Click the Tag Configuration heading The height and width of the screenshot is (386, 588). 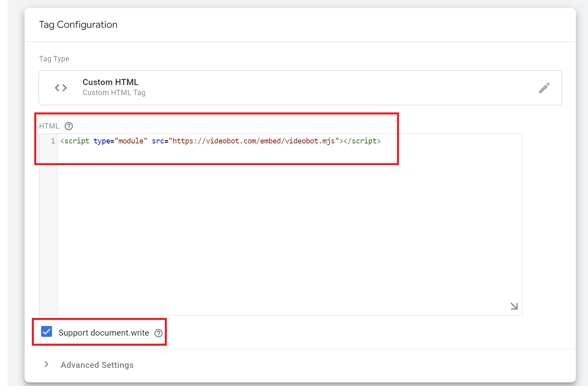(x=78, y=25)
